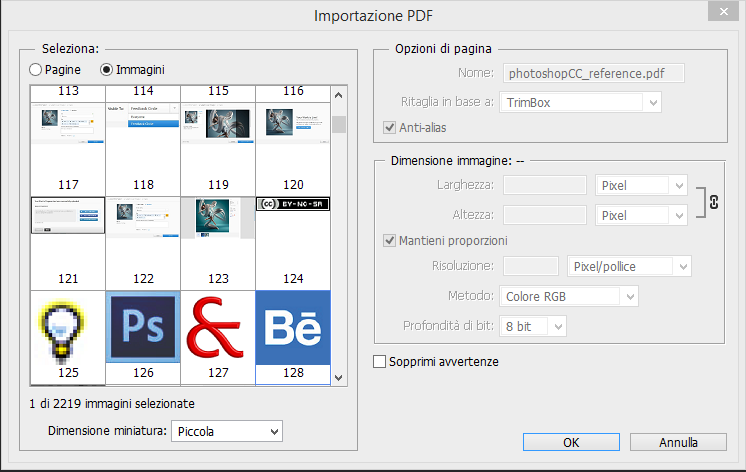Image resolution: width=746 pixels, height=472 pixels.
Task: Click the thumbnail list scroll up arrow
Action: (339, 95)
